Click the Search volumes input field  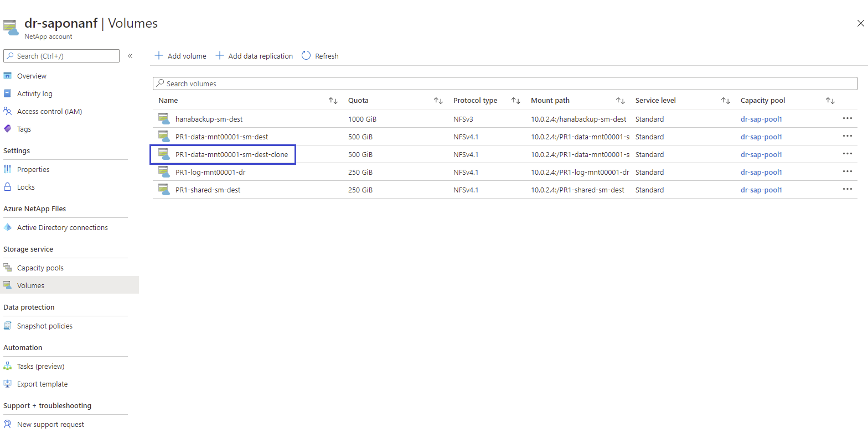pyautogui.click(x=505, y=84)
